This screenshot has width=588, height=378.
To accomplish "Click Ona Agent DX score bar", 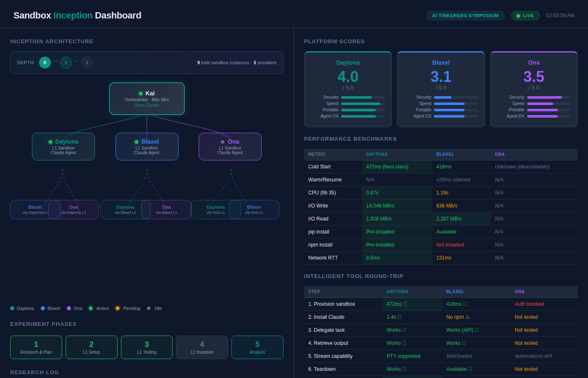I will point(549,116).
